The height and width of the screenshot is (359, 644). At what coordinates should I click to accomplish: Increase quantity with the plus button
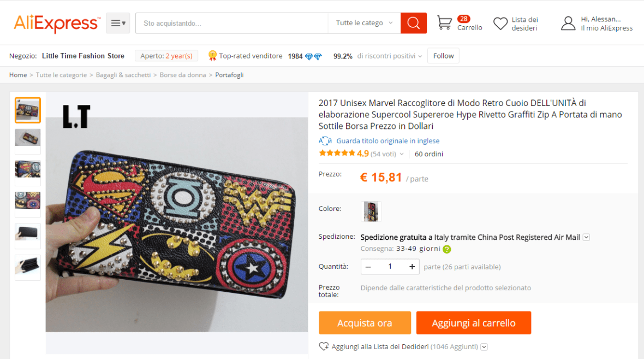(x=412, y=267)
